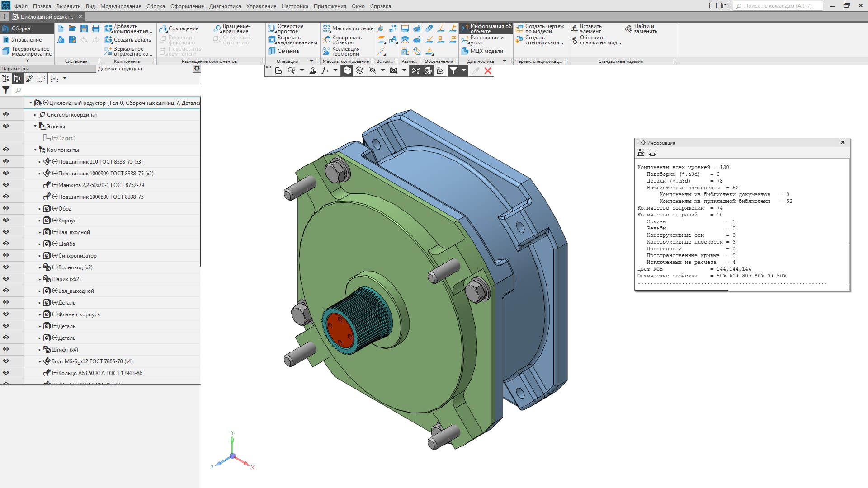The width and height of the screenshot is (868, 488).
Task: Click print icon in Информация panel
Action: (652, 153)
